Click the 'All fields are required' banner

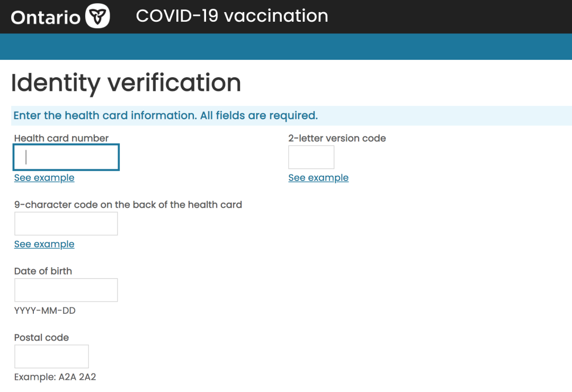tap(165, 115)
